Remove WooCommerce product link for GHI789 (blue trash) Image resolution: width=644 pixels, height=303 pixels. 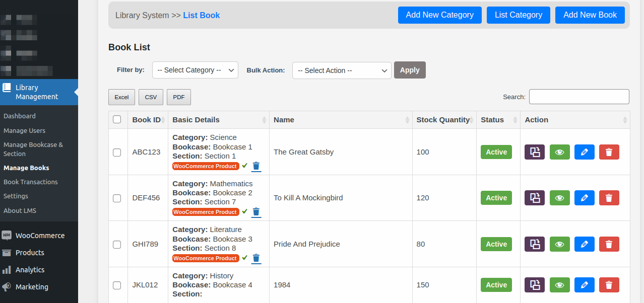coord(256,258)
